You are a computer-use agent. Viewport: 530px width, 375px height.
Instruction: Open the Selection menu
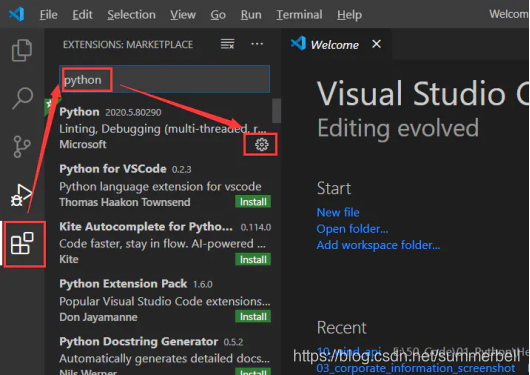click(x=131, y=15)
